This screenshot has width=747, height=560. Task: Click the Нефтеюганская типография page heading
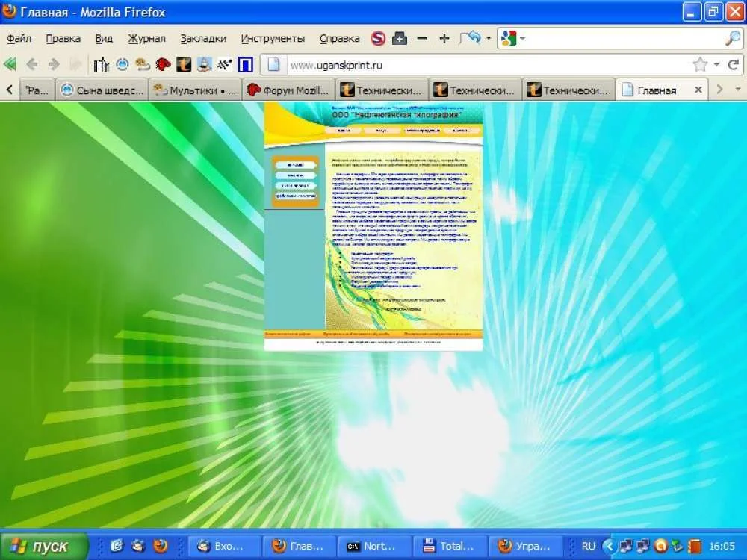coord(397,115)
